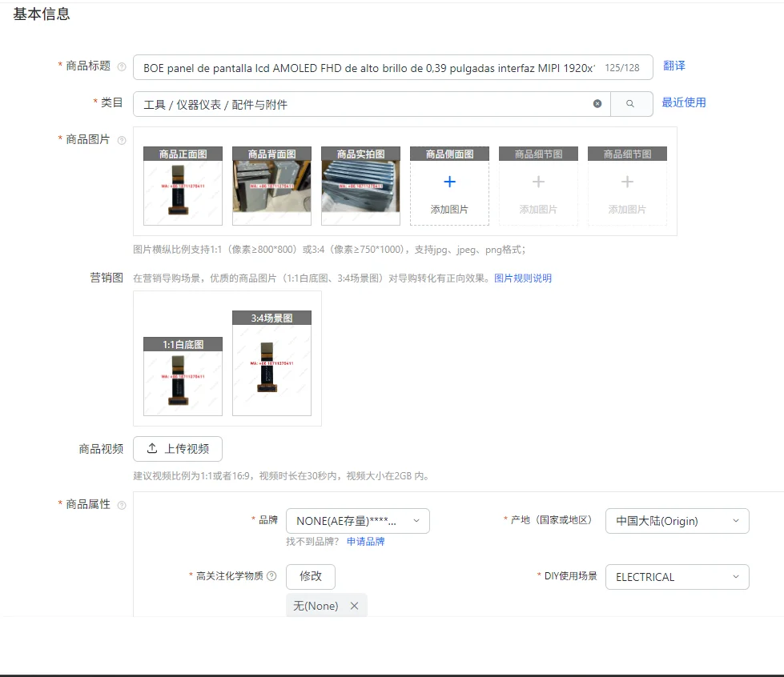Select the 商品背面图 thumbnail
Viewport: 784px width, 677px height.
point(272,186)
